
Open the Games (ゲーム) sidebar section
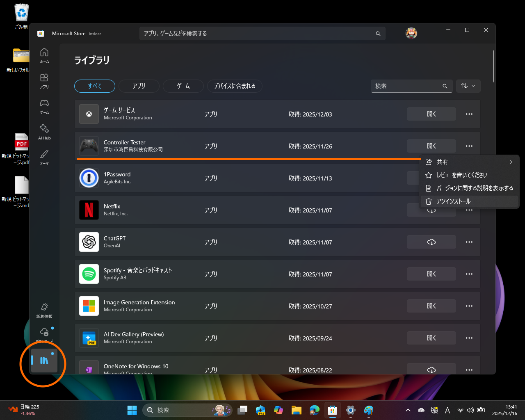[44, 106]
